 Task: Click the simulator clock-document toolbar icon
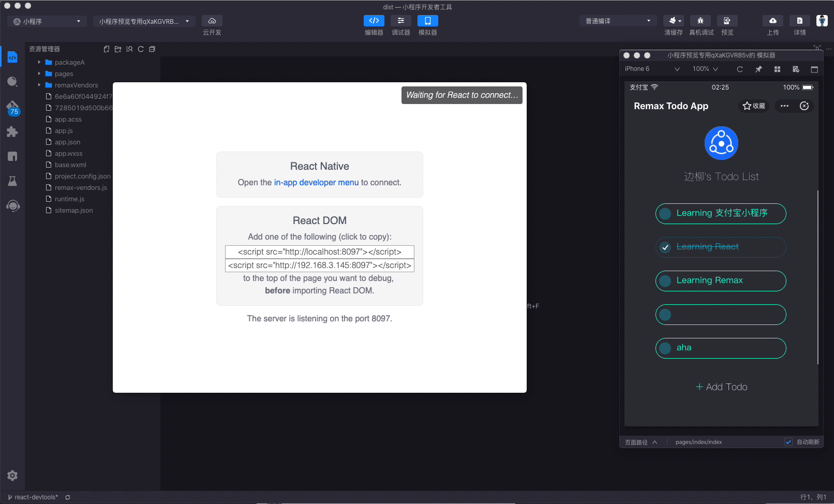(796, 69)
